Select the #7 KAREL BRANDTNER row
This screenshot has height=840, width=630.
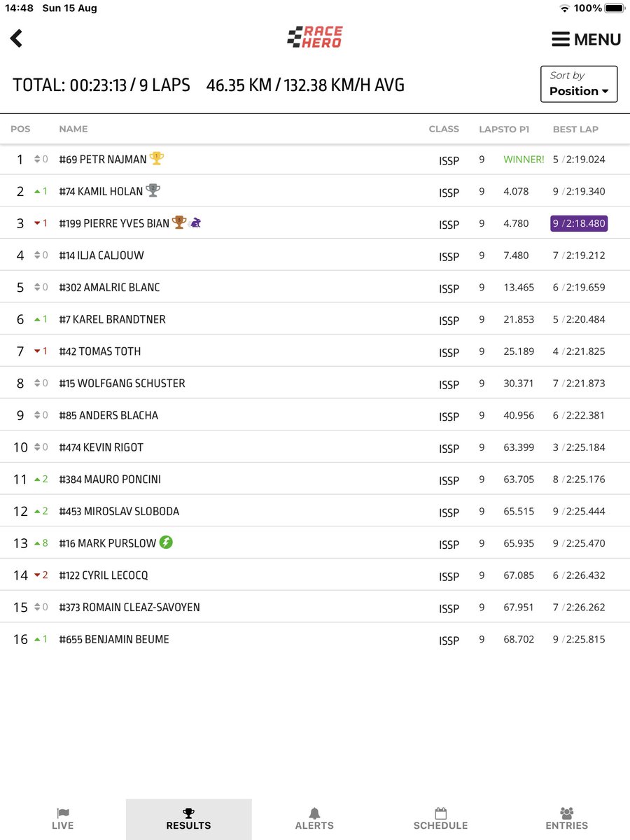point(315,319)
